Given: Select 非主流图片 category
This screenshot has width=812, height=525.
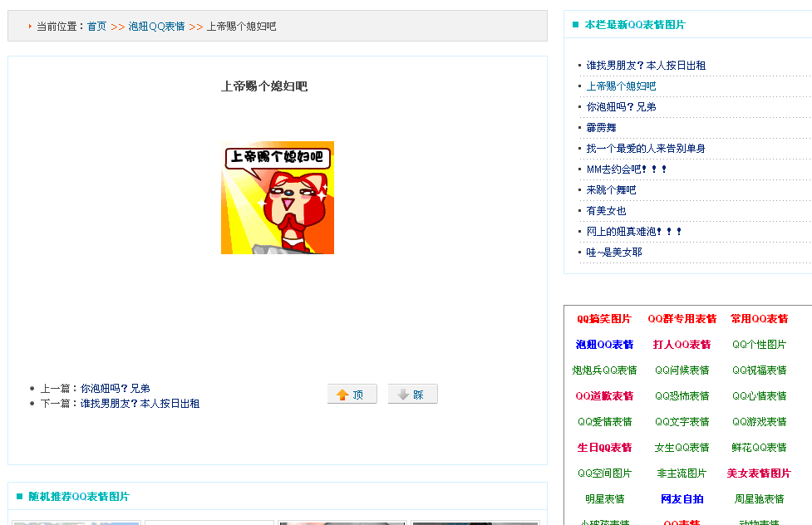Looking at the screenshot, I should [682, 473].
